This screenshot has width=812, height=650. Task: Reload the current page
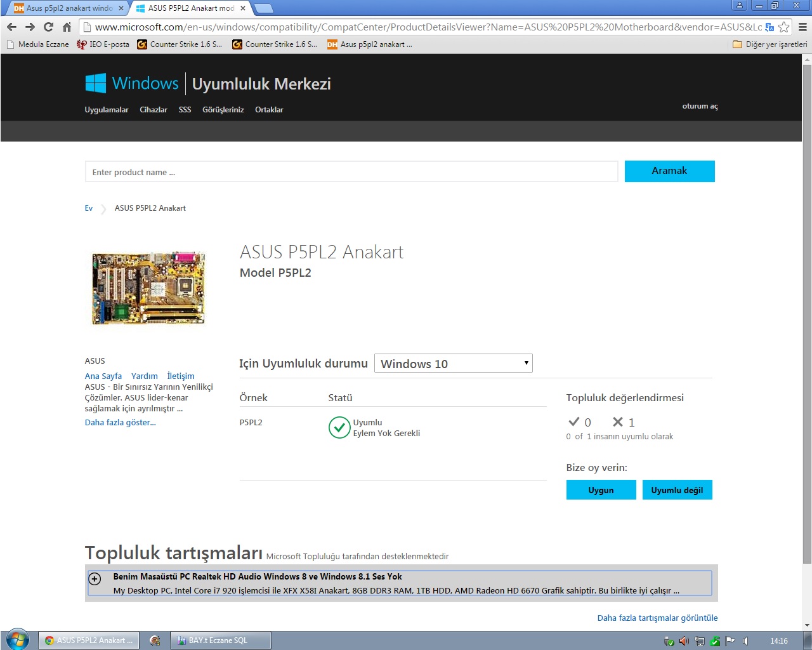click(x=48, y=27)
